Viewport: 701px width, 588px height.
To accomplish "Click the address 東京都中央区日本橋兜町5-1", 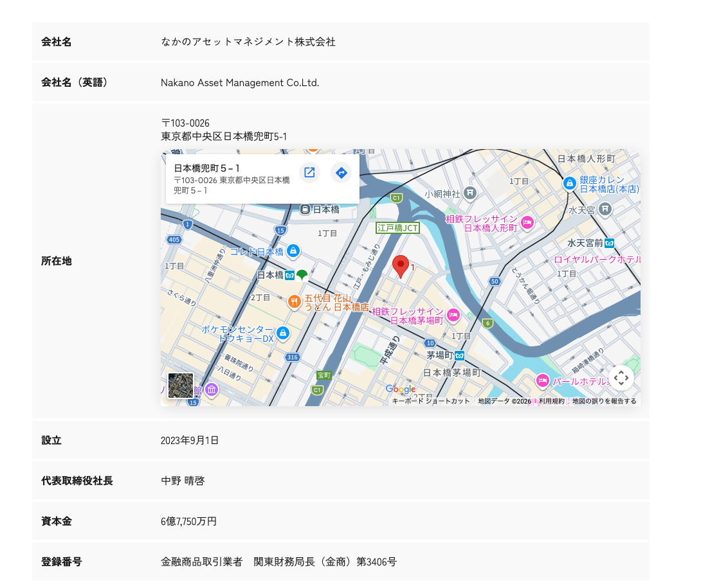I will click(x=224, y=137).
